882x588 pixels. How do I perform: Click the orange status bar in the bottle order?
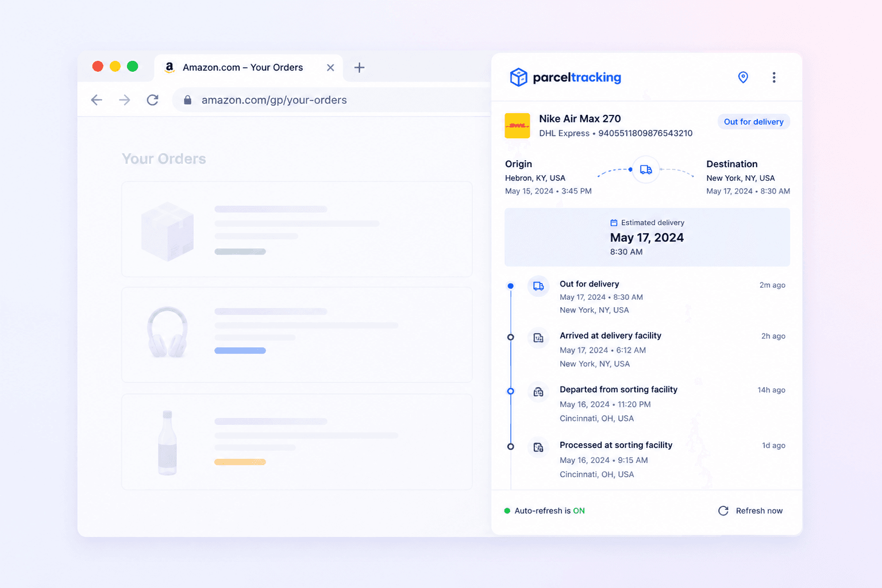click(x=240, y=462)
